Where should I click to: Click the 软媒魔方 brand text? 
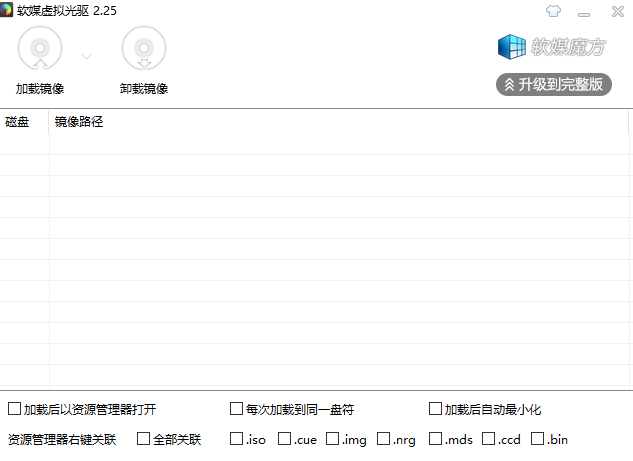[x=568, y=47]
